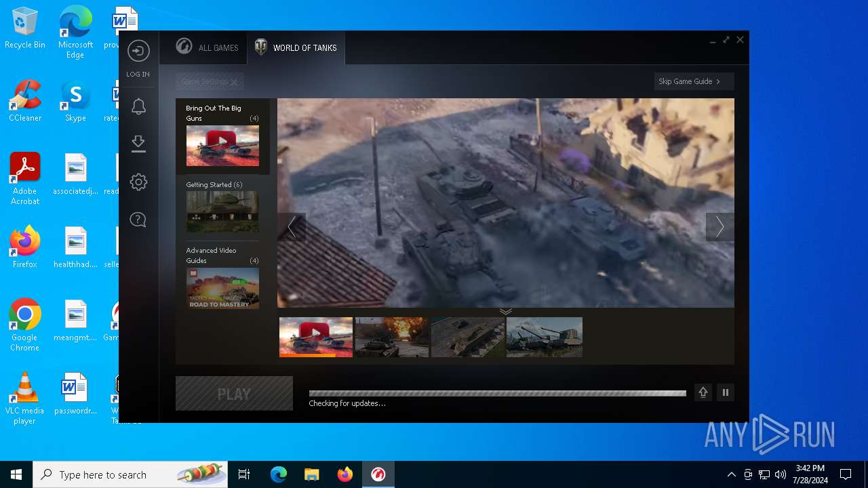Screen dimensions: 868x488
Task: Go to next video with right arrow
Action: (719, 227)
